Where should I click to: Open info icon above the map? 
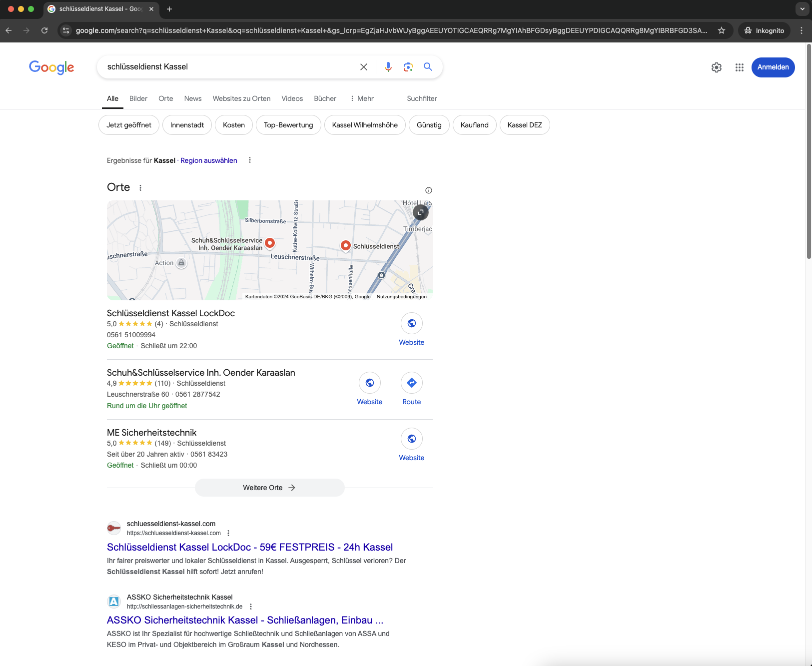click(429, 190)
